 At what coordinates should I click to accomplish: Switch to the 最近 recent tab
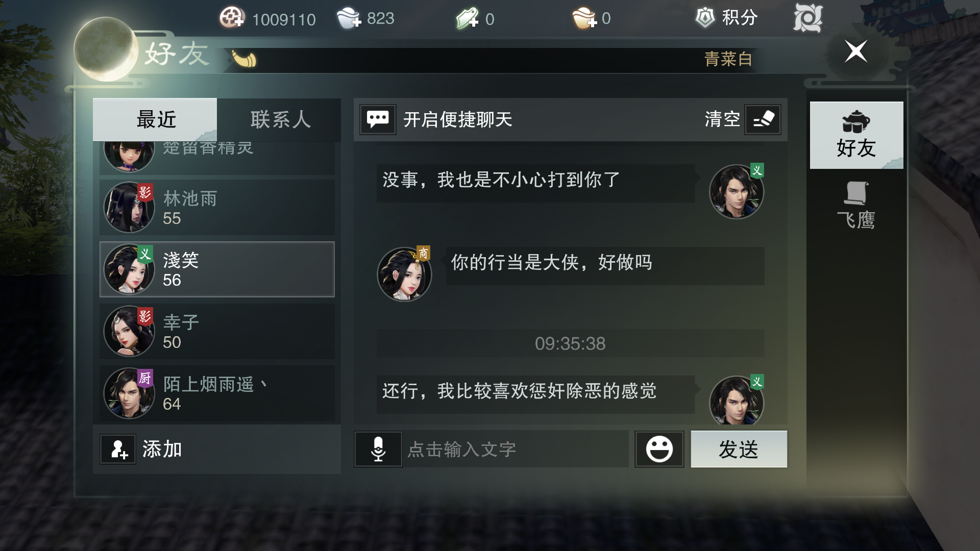coord(155,119)
